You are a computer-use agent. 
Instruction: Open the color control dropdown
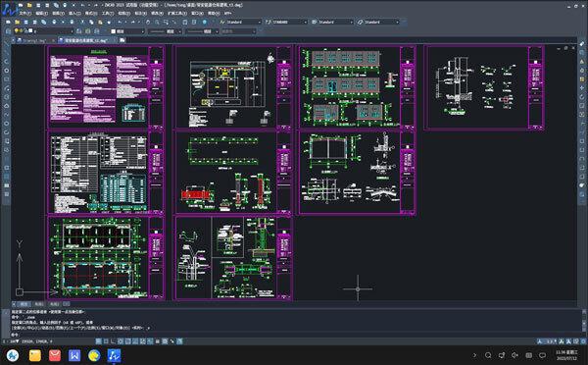pos(127,31)
